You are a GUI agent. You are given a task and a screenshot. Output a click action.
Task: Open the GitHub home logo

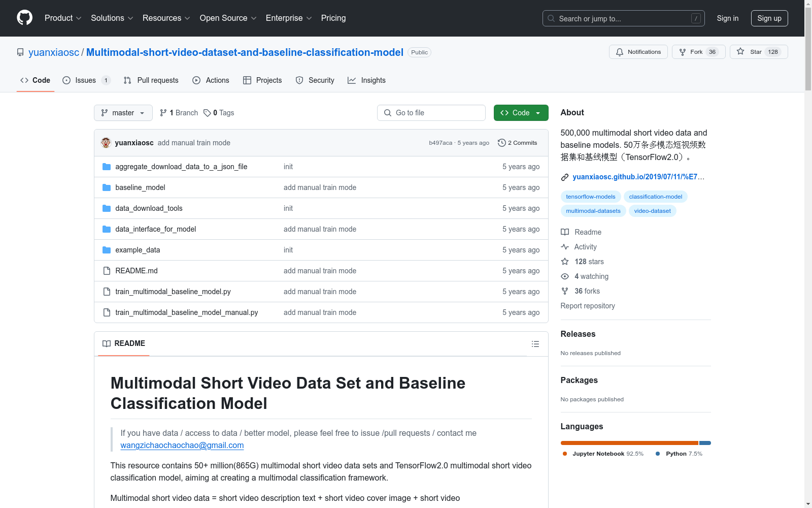[x=24, y=18]
